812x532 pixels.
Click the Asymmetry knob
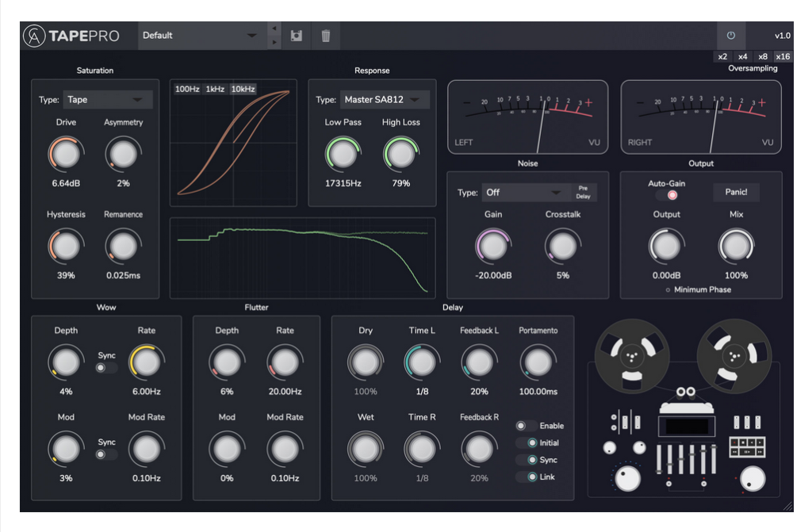123,154
